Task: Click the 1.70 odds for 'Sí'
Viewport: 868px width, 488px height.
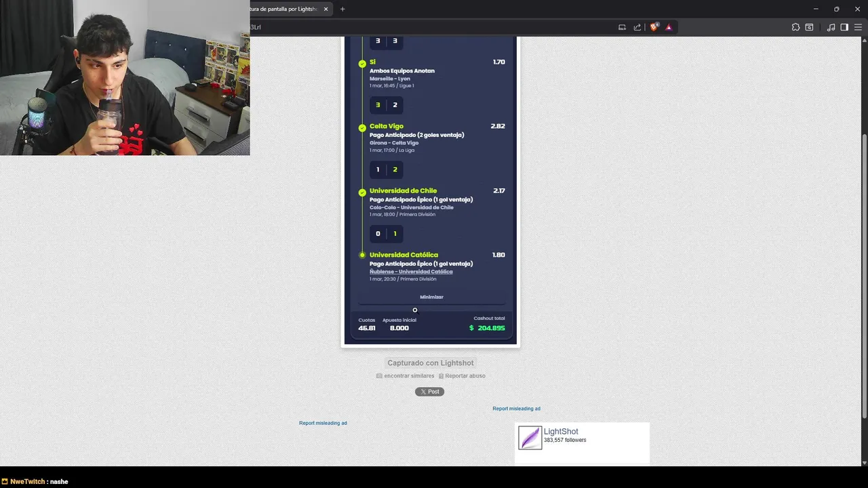Action: click(499, 62)
